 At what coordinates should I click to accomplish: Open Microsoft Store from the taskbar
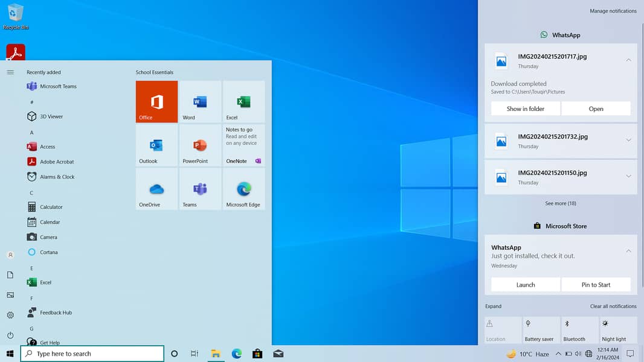pyautogui.click(x=257, y=354)
